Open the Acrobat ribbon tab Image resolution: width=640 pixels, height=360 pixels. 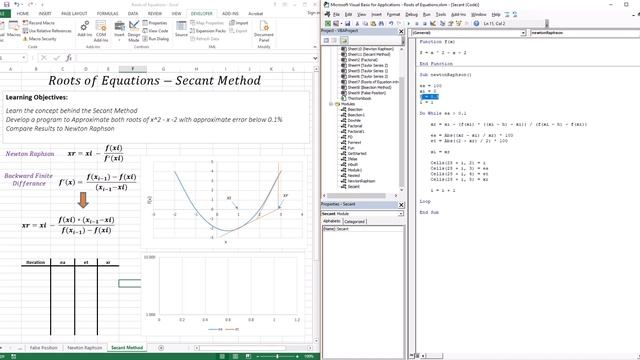[256, 13]
